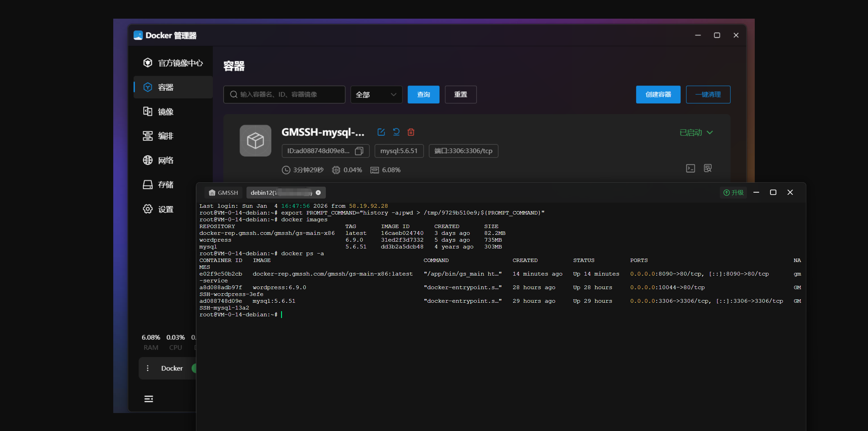868x431 pixels.
Task: Click the restart icon for mysql container
Action: pyautogui.click(x=396, y=132)
